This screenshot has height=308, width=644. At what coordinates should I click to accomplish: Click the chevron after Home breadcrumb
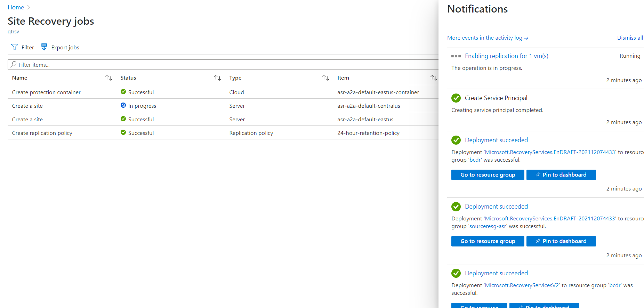tap(29, 7)
